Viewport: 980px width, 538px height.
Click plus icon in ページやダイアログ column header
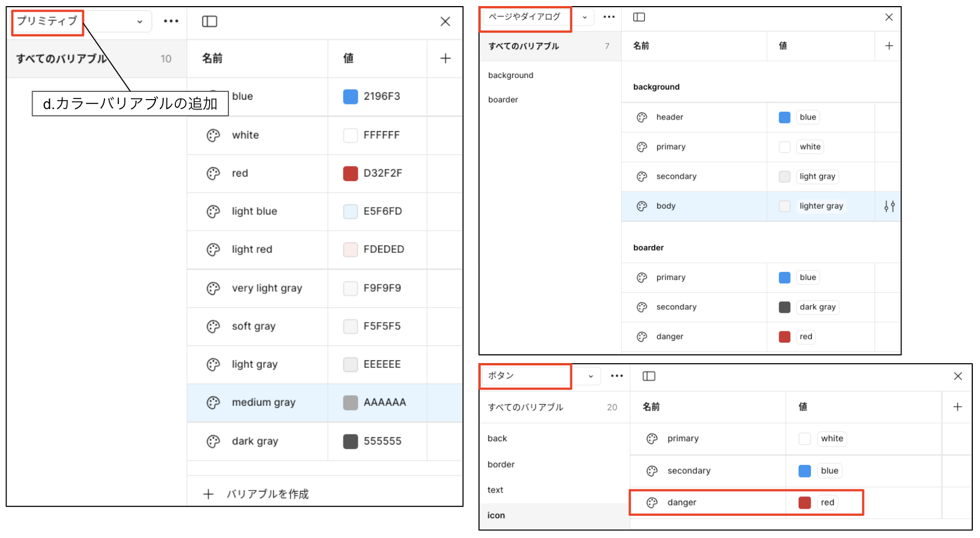click(x=889, y=46)
